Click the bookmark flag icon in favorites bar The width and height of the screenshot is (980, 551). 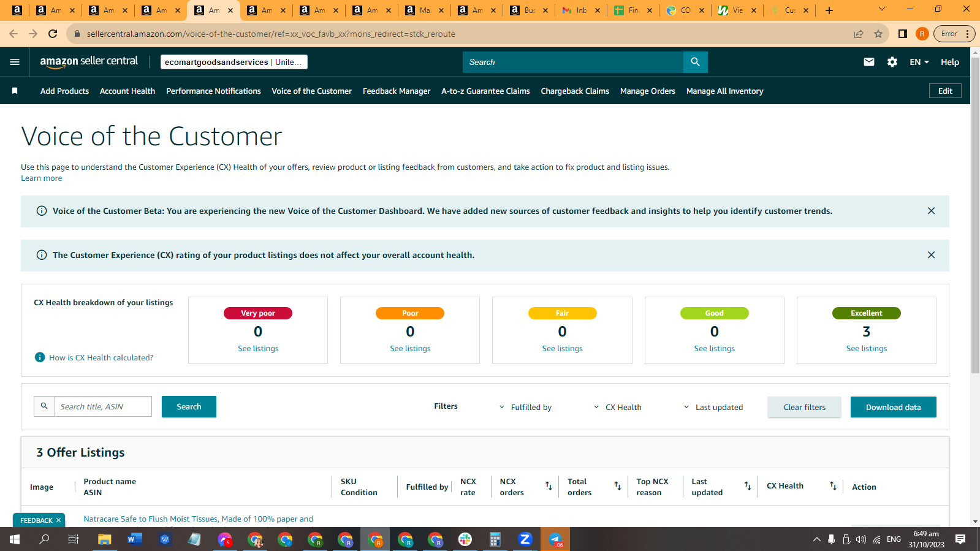(x=15, y=91)
